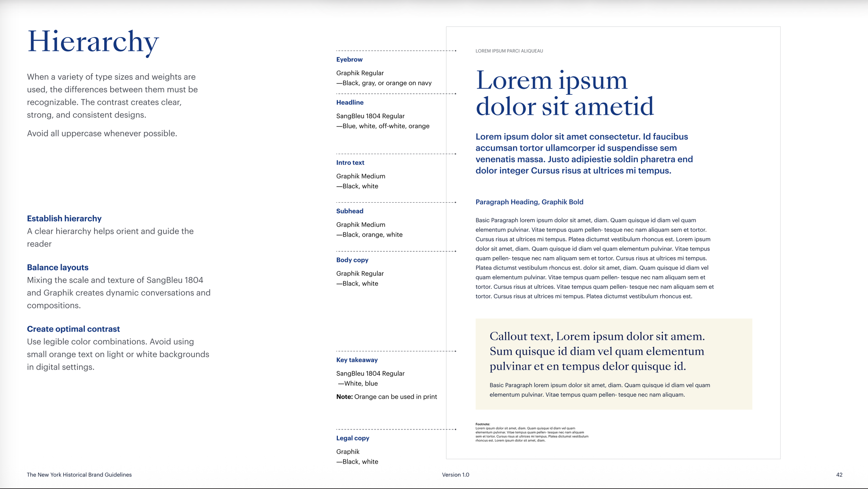
Task: Select the Legal copy label
Action: pos(352,438)
